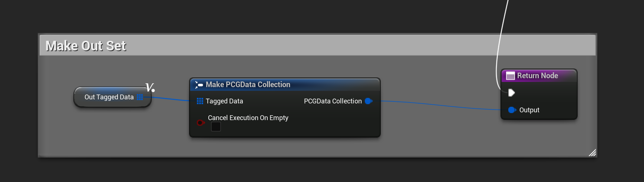Viewport: 644px width, 182px height.
Task: Click the Tagged Data array input pin
Action: [200, 101]
